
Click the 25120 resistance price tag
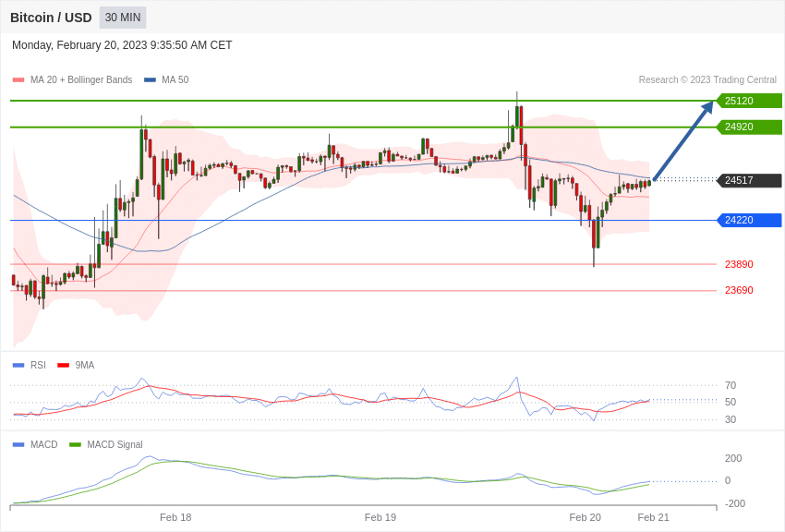[x=750, y=101]
